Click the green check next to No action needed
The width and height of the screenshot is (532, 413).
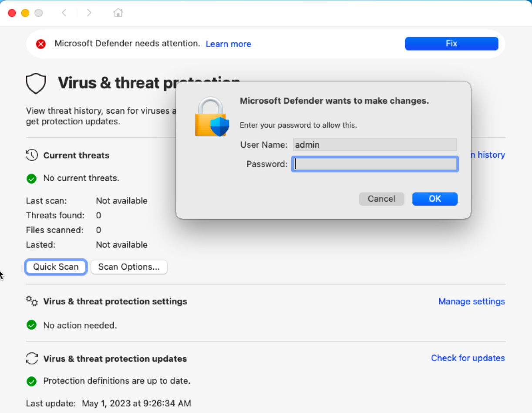pos(31,325)
